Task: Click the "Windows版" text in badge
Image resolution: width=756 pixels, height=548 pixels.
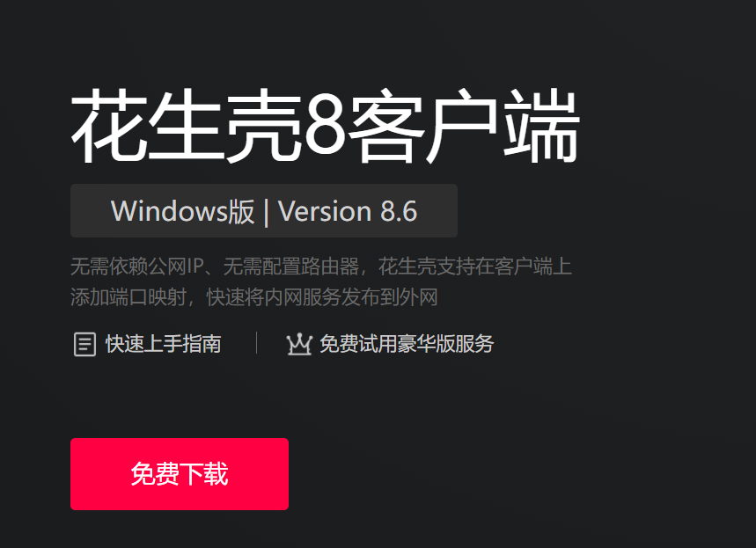Action: tap(182, 211)
